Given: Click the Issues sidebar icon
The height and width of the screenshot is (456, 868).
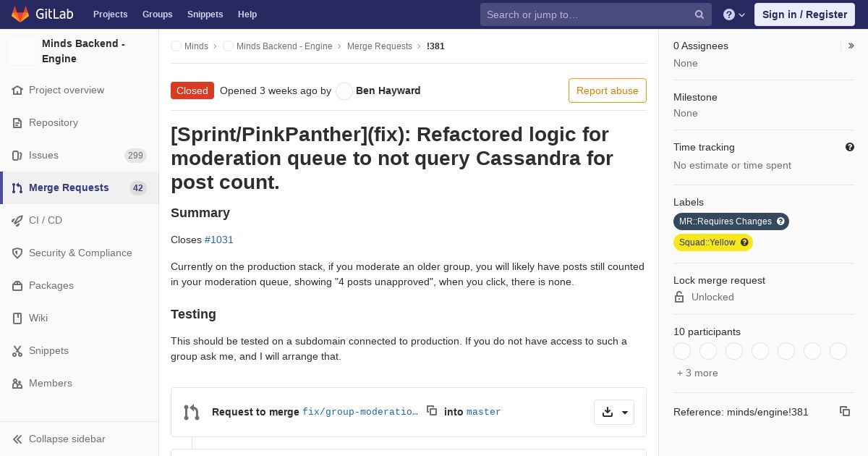Looking at the screenshot, I should tap(17, 156).
